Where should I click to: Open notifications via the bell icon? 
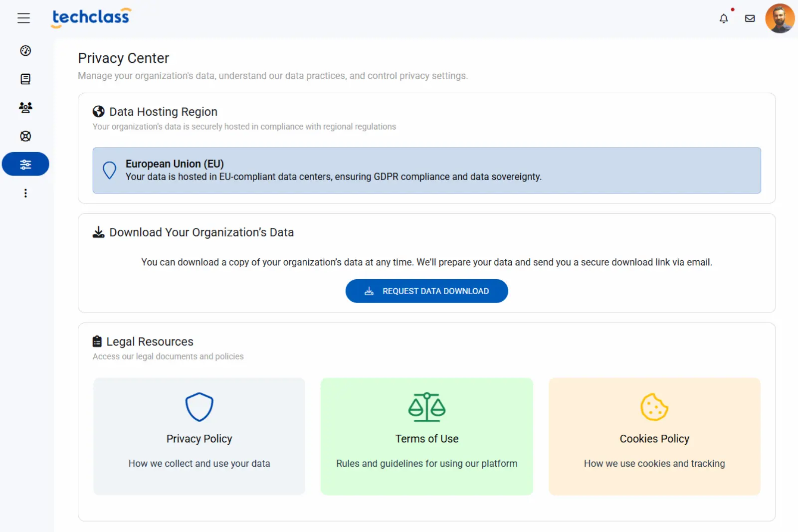click(724, 18)
